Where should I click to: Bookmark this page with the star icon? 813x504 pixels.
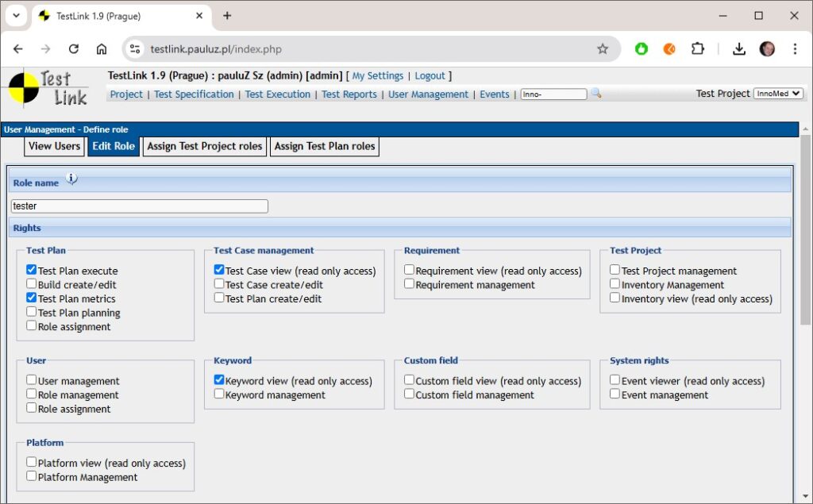point(603,49)
